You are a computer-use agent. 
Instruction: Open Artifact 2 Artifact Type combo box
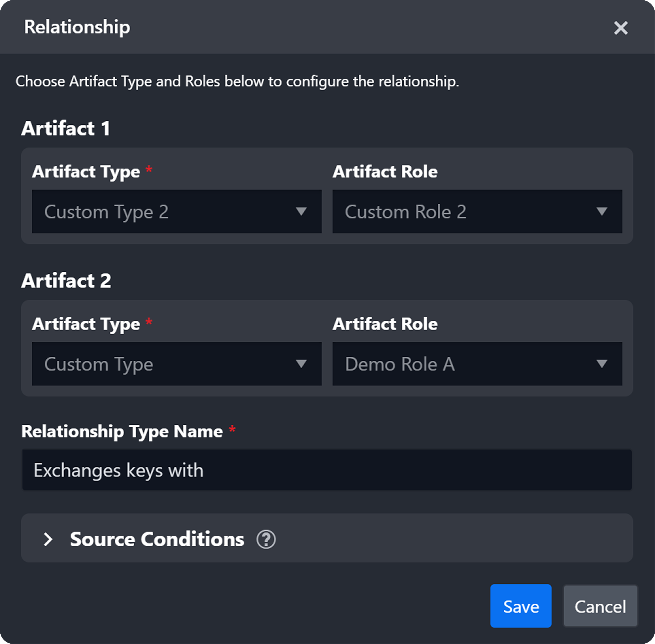pyautogui.click(x=163, y=364)
